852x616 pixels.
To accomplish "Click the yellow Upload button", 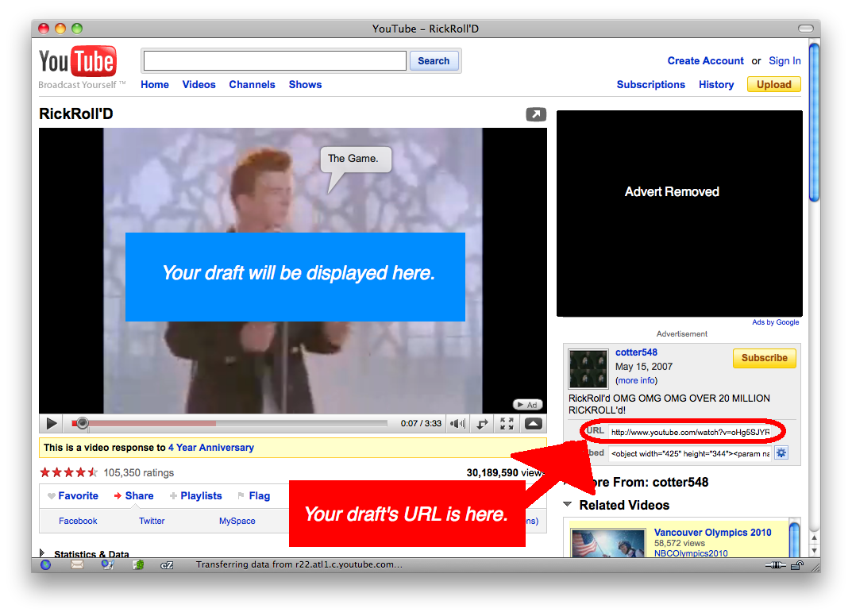I will (773, 85).
